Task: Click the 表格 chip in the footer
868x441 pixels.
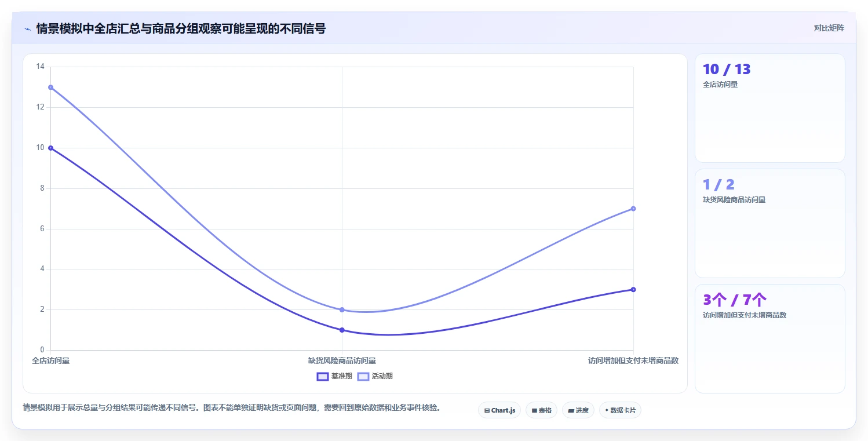Action: pyautogui.click(x=541, y=410)
